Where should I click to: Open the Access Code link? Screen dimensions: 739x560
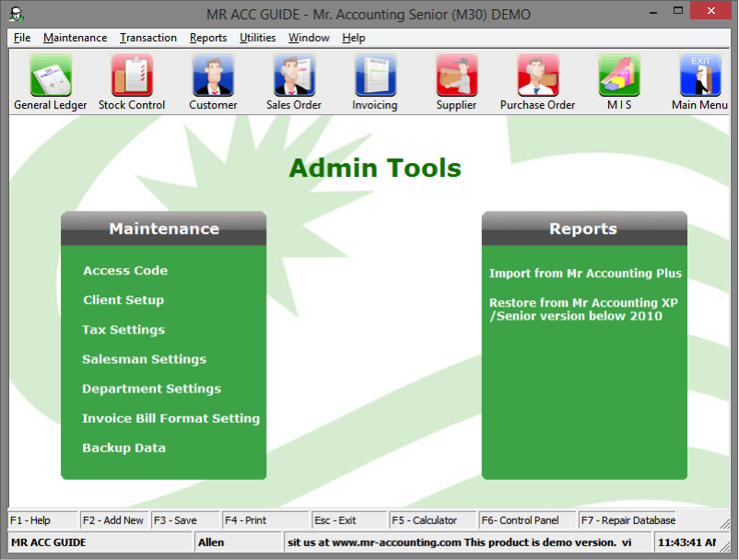(x=125, y=271)
